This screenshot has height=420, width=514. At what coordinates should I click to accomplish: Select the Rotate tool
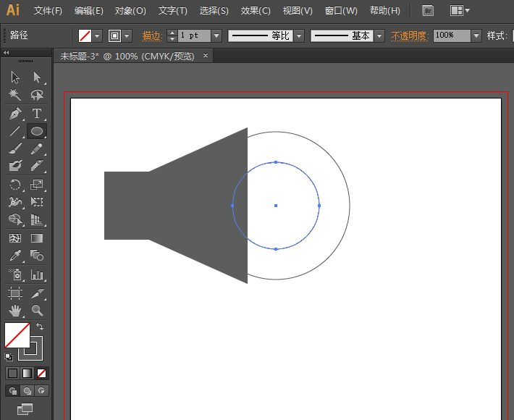tap(15, 185)
